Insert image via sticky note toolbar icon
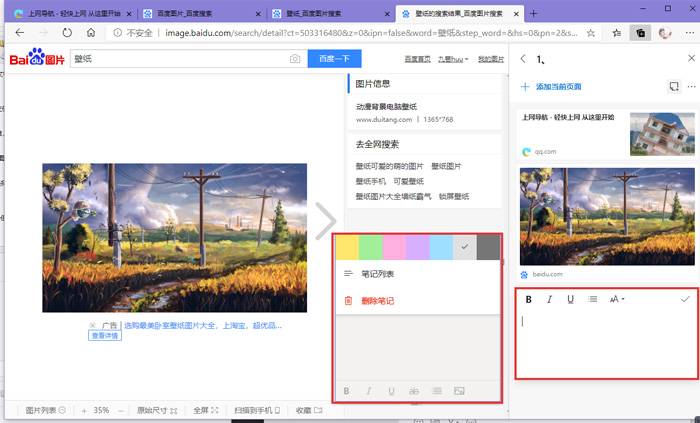 (459, 391)
